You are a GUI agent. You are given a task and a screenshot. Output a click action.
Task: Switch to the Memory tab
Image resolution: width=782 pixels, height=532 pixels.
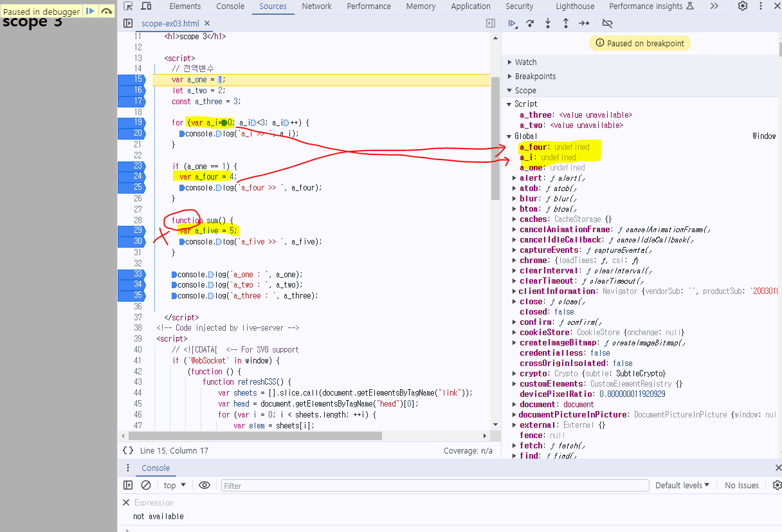tap(421, 6)
